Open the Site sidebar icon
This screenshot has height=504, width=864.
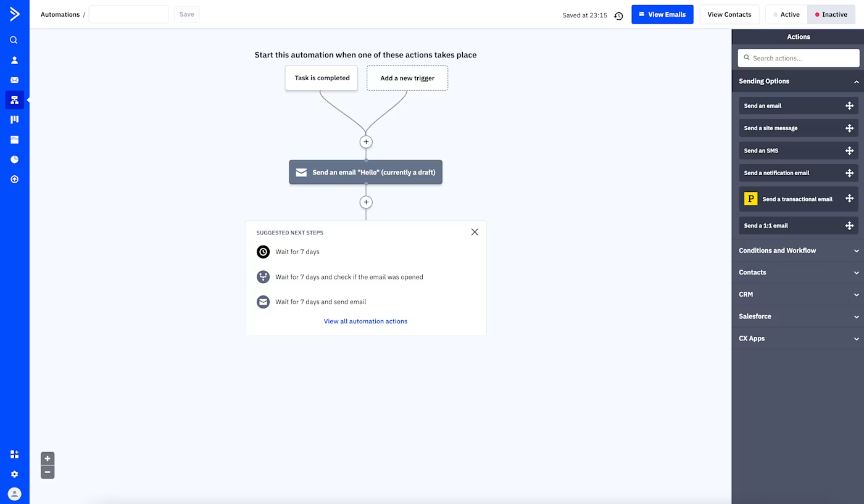click(x=14, y=139)
